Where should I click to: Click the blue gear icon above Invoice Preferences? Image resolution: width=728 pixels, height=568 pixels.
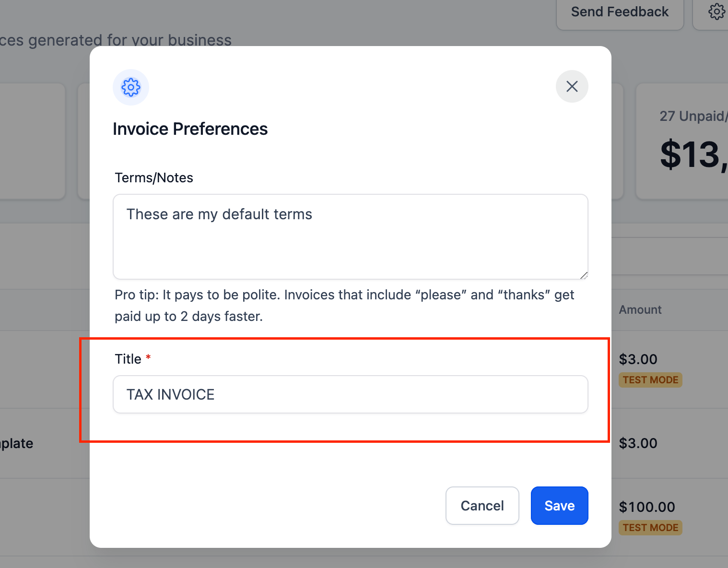[130, 87]
